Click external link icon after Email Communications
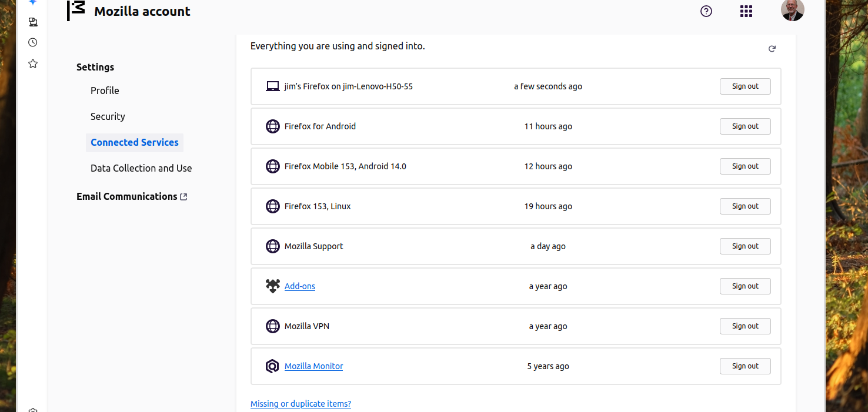 (x=183, y=197)
